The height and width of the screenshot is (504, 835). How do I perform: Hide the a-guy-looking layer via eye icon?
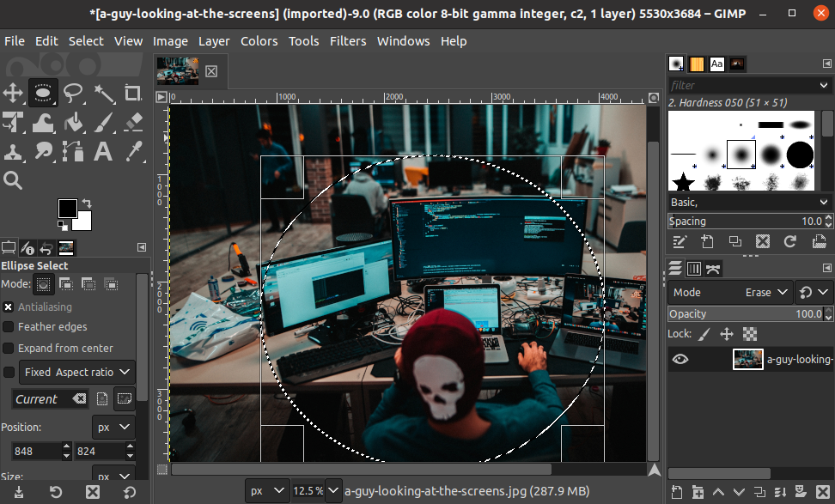pos(680,360)
